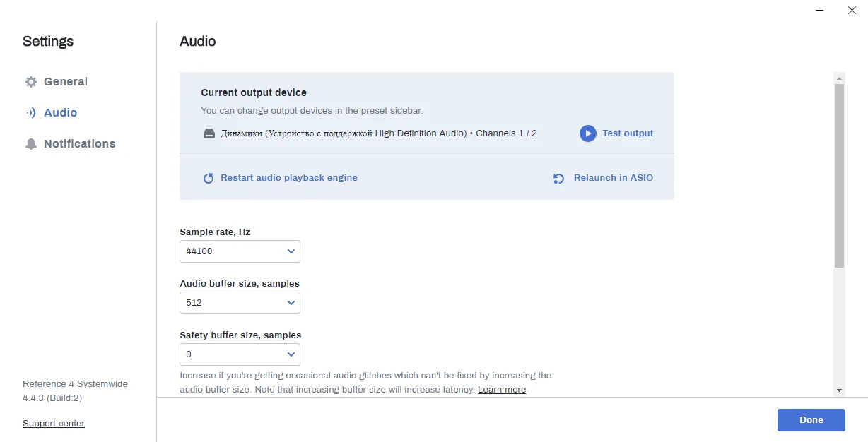The image size is (868, 442).
Task: Click the Notifications bell icon
Action: pos(30,144)
